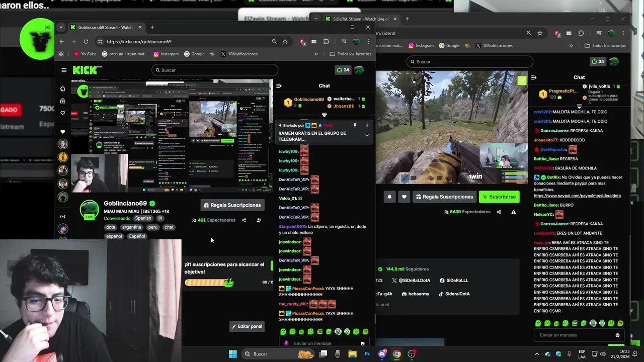Report SiDeRaL stream via warning icon
Viewport: 644px width, 362px height.
[x=514, y=212]
